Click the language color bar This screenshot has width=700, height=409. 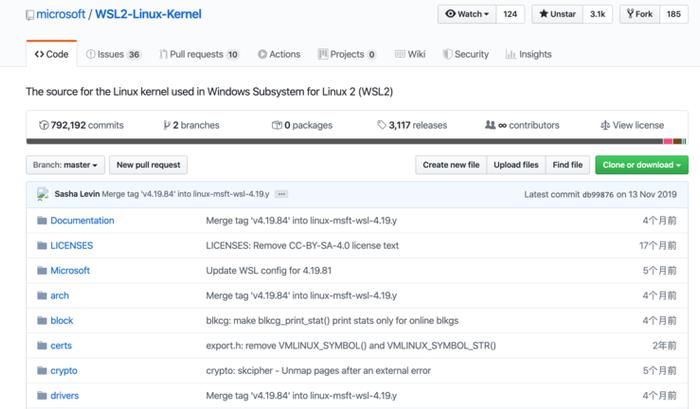(x=356, y=142)
